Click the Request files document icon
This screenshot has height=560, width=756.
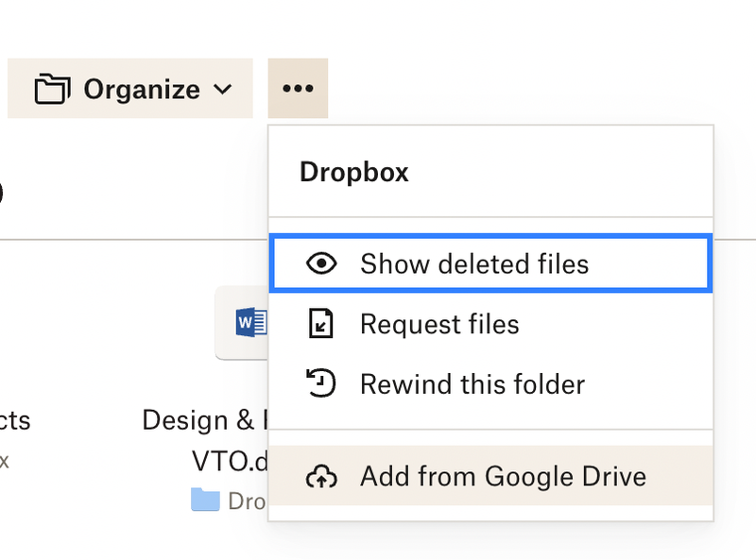(323, 324)
